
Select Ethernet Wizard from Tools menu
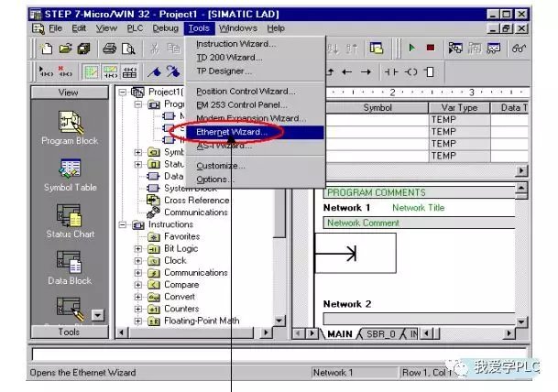point(232,133)
